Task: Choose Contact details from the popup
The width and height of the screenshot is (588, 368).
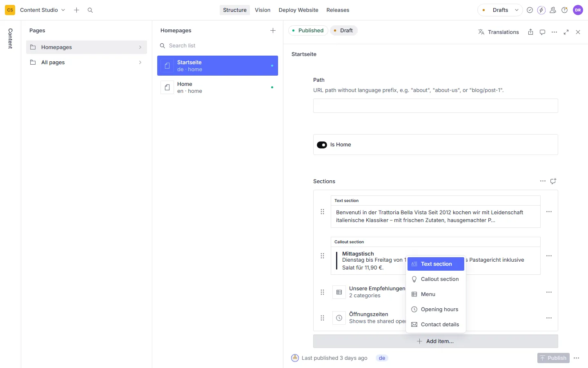Action: tap(436, 324)
